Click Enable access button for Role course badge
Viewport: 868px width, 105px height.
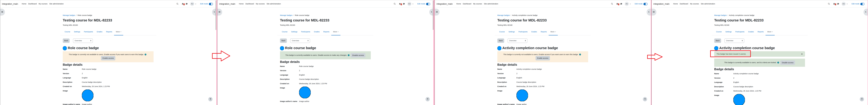108,58
